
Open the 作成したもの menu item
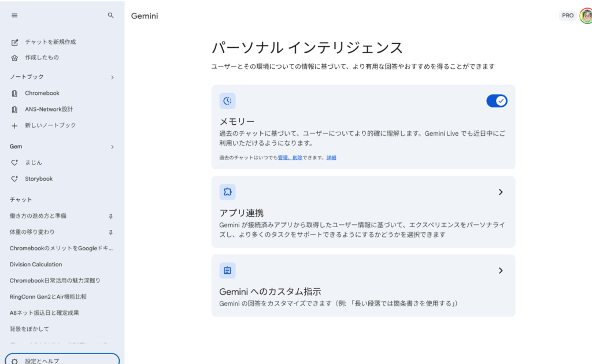[42, 58]
